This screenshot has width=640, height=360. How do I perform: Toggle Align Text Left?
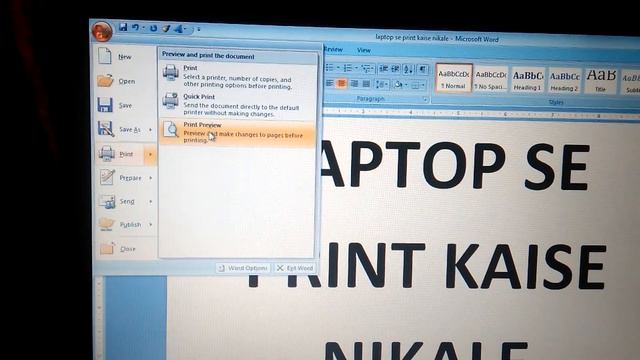(329, 83)
